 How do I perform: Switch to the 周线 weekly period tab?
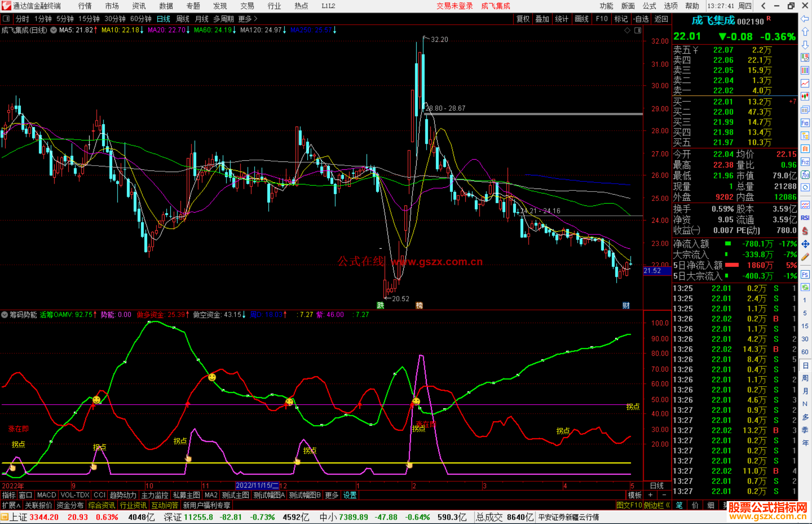pyautogui.click(x=183, y=19)
